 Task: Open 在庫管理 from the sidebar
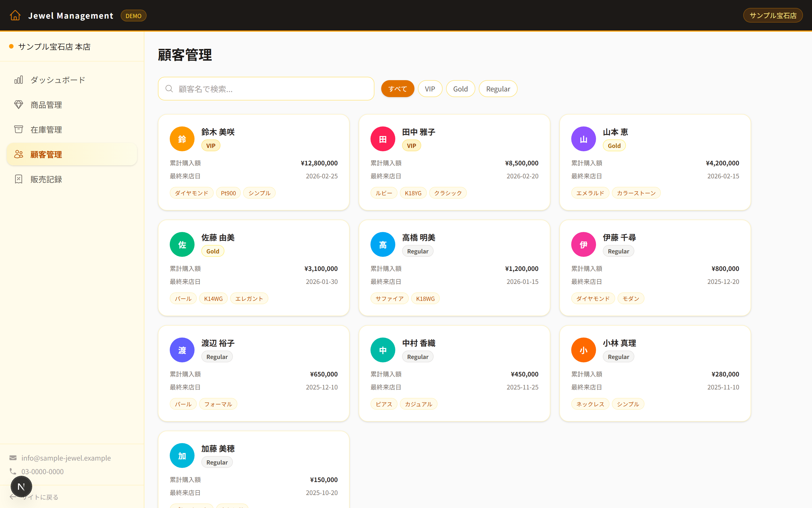[x=72, y=129]
